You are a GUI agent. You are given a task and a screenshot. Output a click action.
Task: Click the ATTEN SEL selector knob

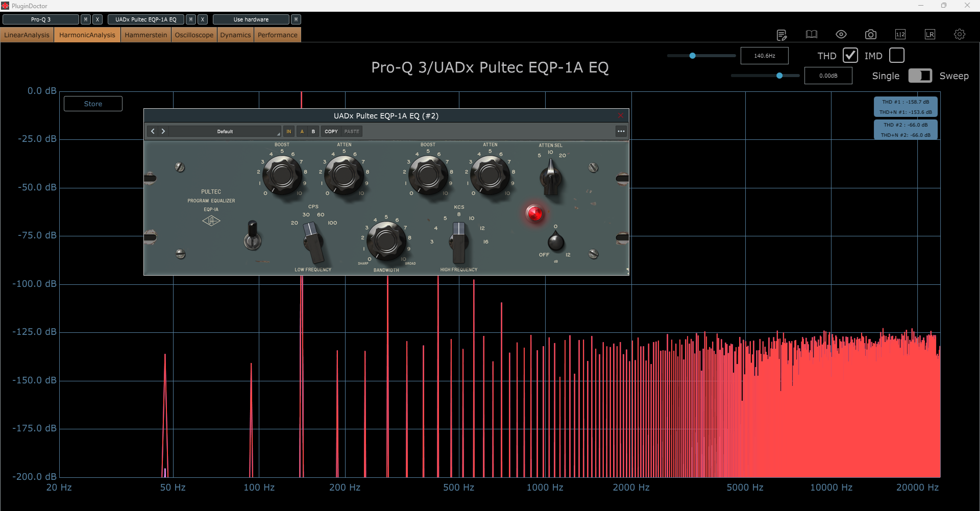tap(551, 177)
